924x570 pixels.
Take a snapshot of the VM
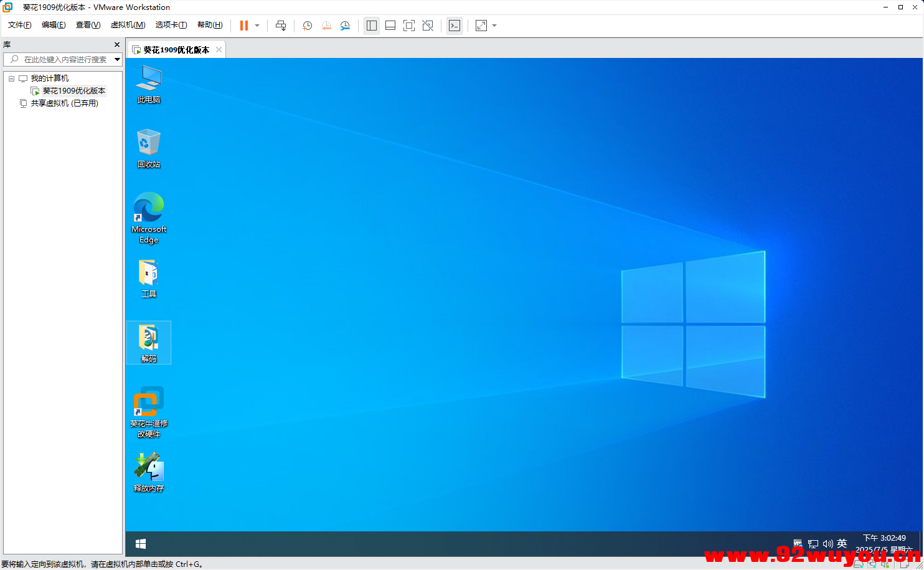[x=308, y=26]
